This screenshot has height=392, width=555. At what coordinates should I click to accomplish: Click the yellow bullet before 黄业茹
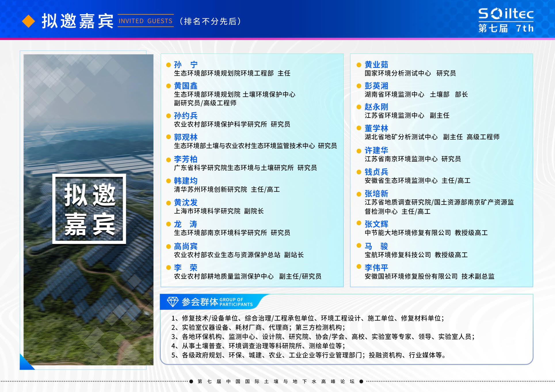[359, 65]
